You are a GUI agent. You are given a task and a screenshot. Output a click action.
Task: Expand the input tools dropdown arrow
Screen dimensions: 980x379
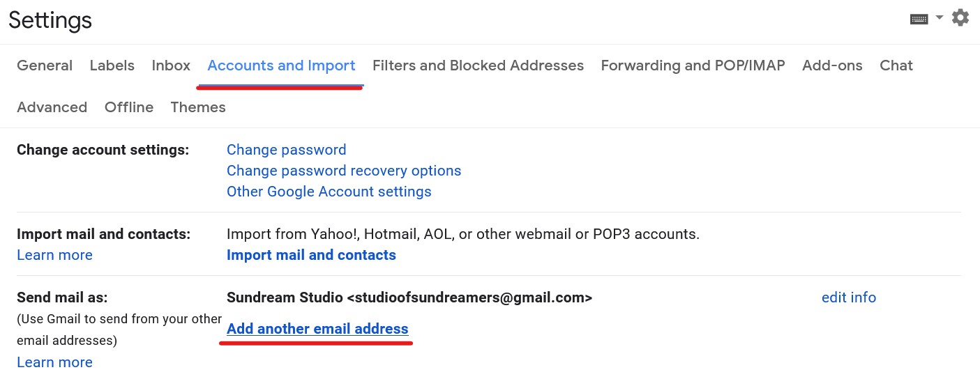940,17
